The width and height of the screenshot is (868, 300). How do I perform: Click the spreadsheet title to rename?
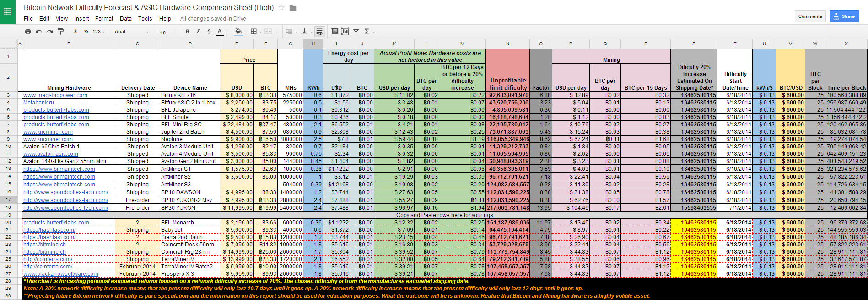click(149, 7)
